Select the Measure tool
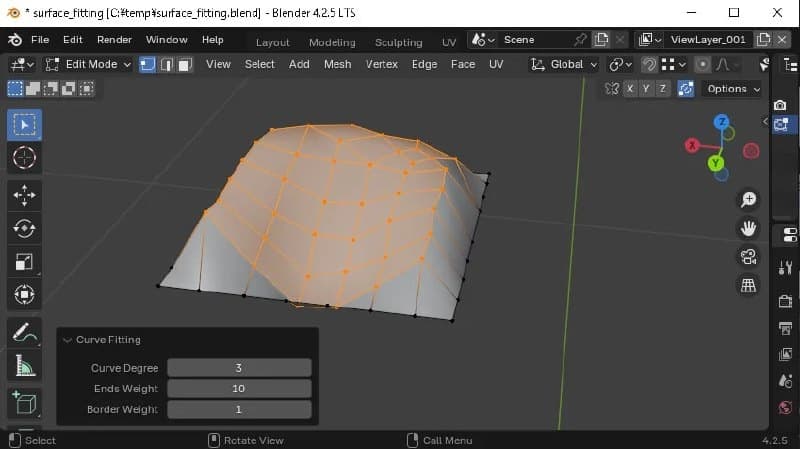Screen dimensions: 800x449 (x=24, y=365)
